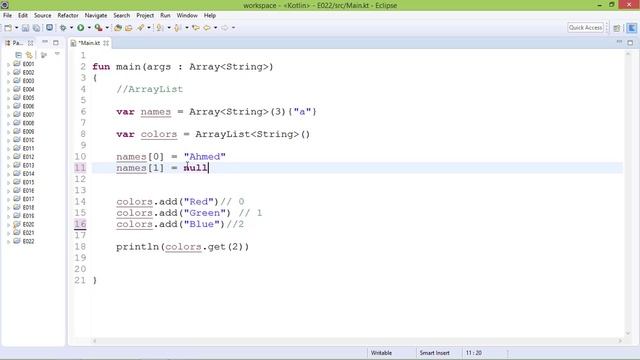Navigate Back with the yellow left arrow
Image resolution: width=640 pixels, height=360 pixels.
(207, 28)
